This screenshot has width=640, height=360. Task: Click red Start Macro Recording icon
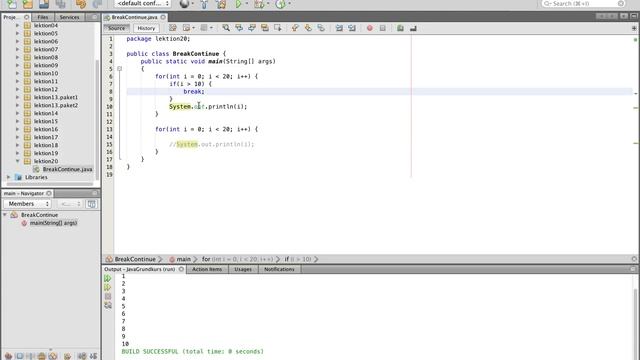(x=369, y=28)
